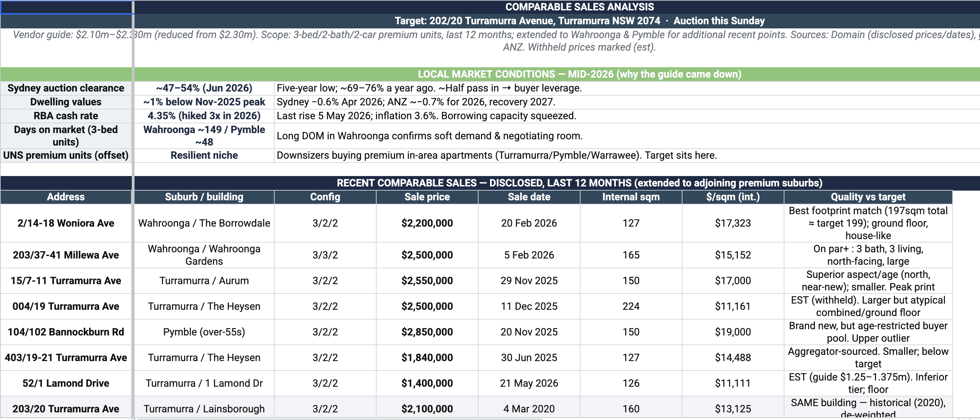
Task: Select the 224 internal sqm cell
Action: pyautogui.click(x=631, y=306)
